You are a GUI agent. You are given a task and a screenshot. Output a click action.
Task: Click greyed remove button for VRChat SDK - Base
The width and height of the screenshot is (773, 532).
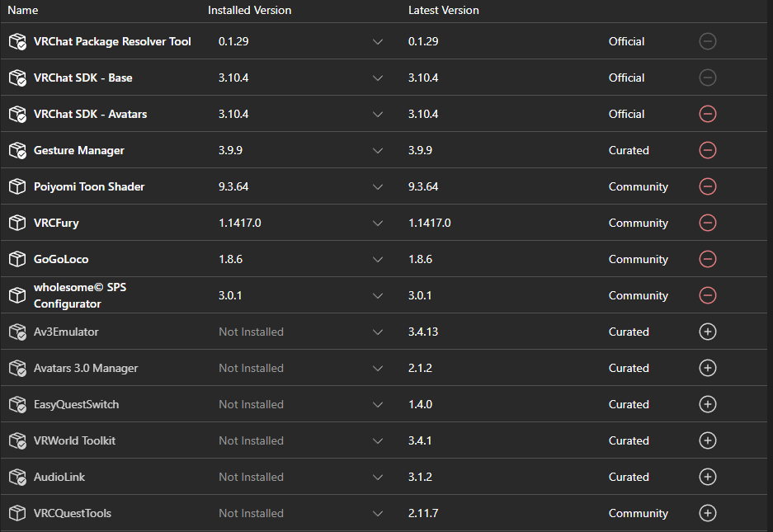point(708,78)
